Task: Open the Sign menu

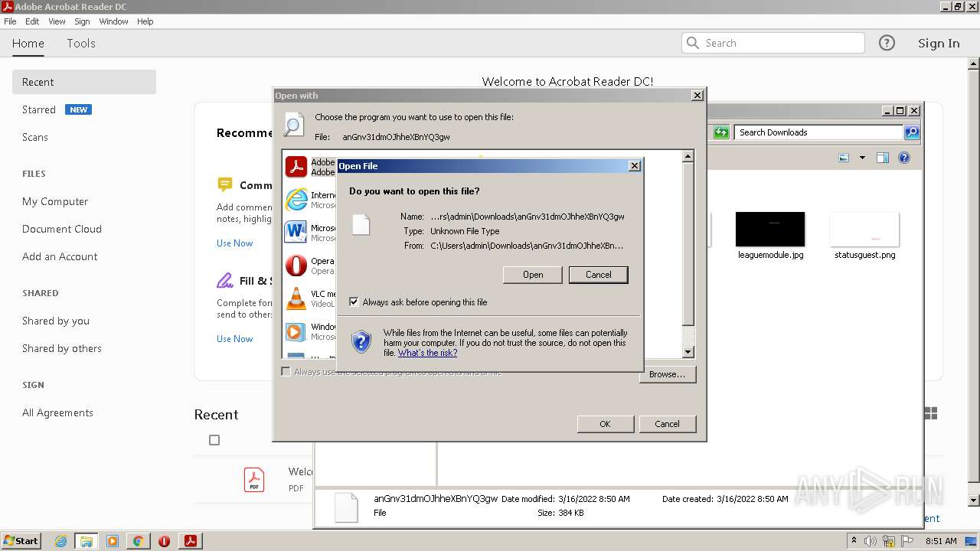Action: click(82, 21)
